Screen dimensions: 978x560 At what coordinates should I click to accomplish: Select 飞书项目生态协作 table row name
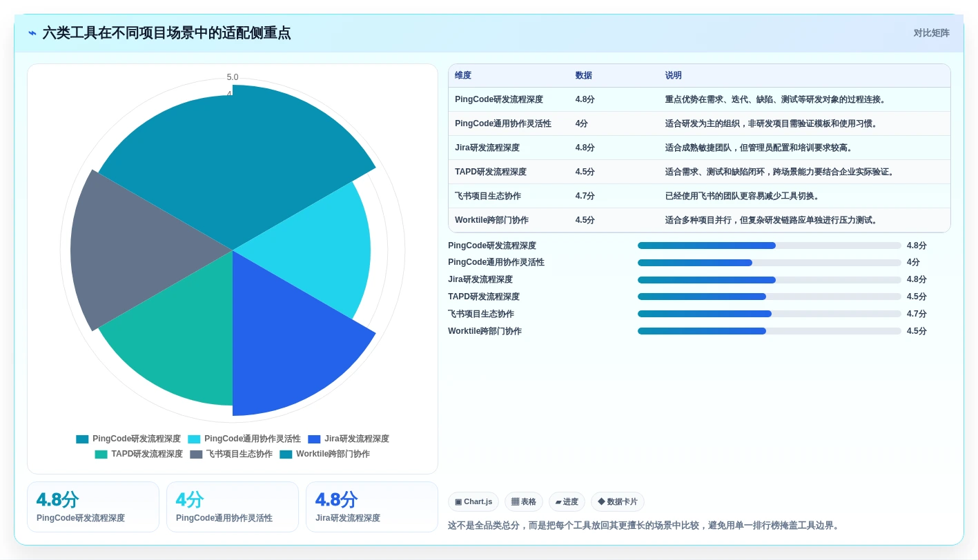(x=488, y=196)
